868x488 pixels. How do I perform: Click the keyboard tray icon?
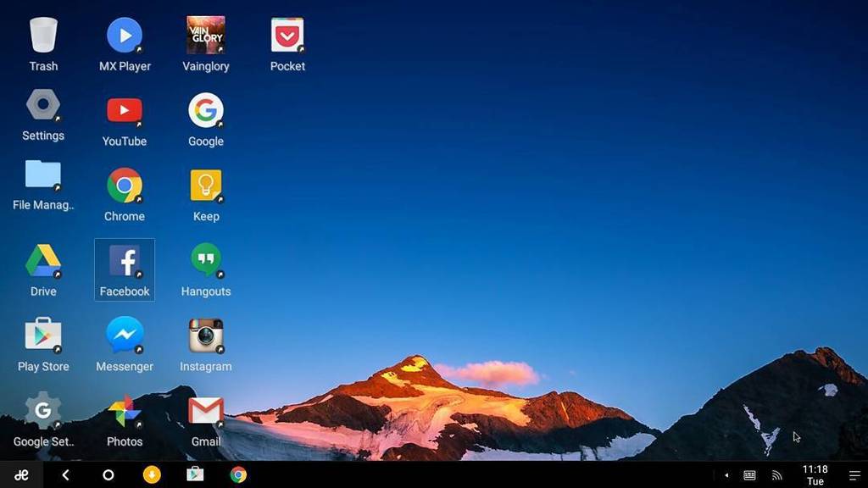click(x=749, y=474)
